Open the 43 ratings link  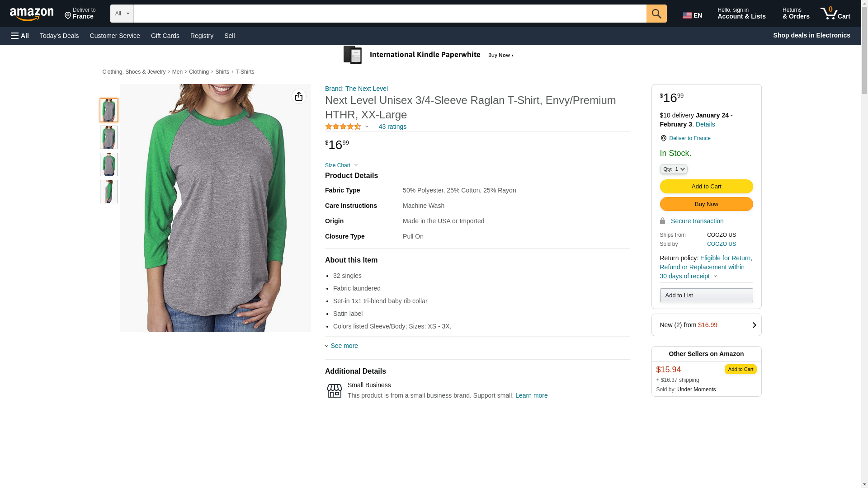[x=392, y=127]
